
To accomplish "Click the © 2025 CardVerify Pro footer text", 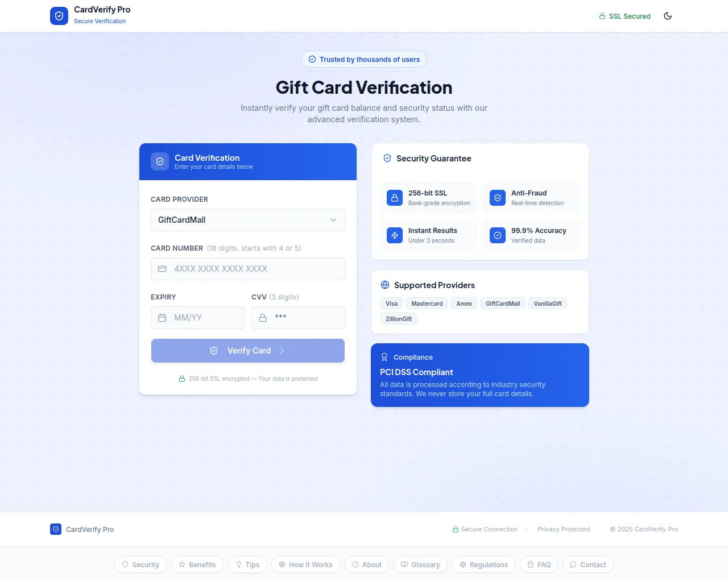I will click(644, 529).
